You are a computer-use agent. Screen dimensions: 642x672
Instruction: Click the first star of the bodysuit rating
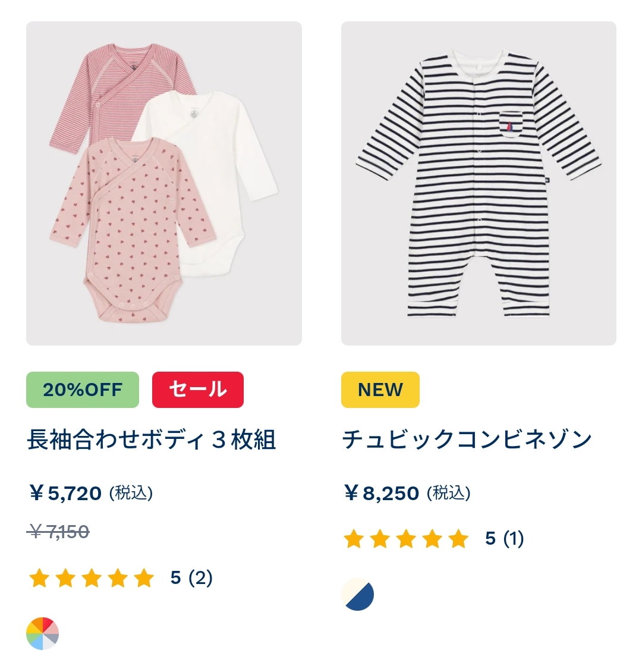coord(39,577)
